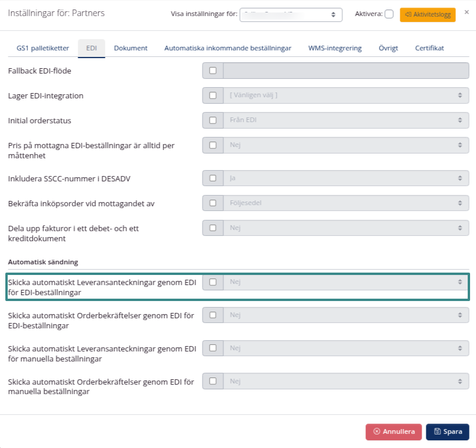Open the Certifikat tab
This screenshot has height=448, width=476.
click(x=429, y=48)
